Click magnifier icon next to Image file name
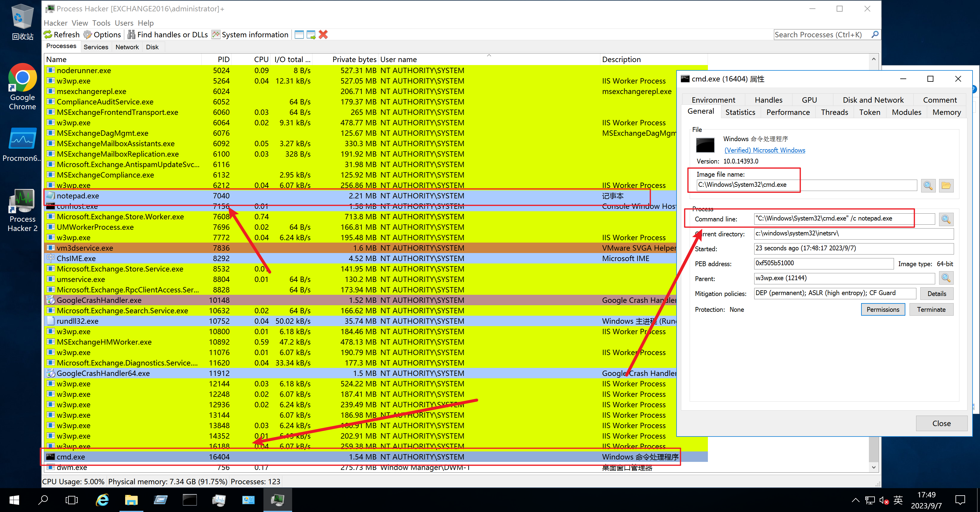Viewport: 980px width, 512px height. (928, 186)
